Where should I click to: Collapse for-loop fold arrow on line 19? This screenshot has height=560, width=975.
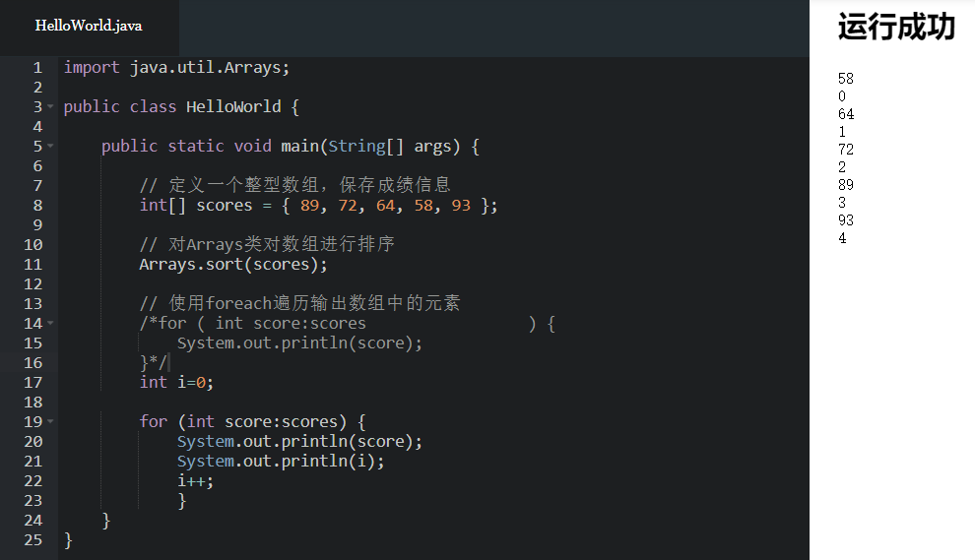tap(51, 421)
